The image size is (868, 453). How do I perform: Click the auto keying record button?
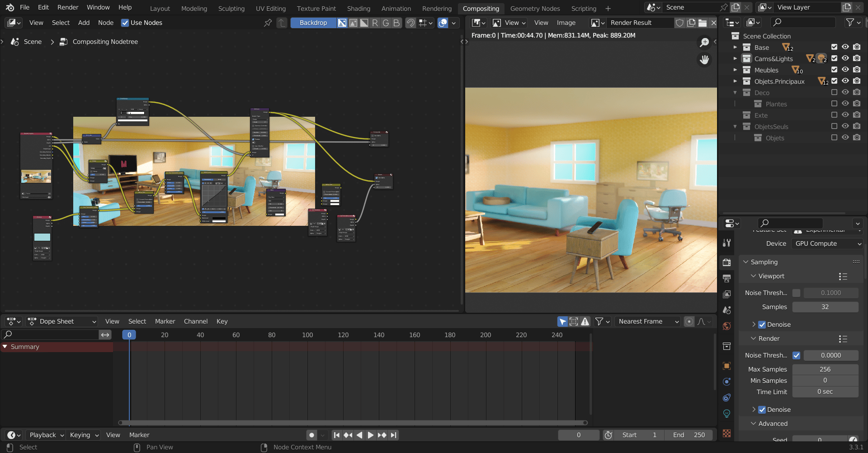pos(311,435)
